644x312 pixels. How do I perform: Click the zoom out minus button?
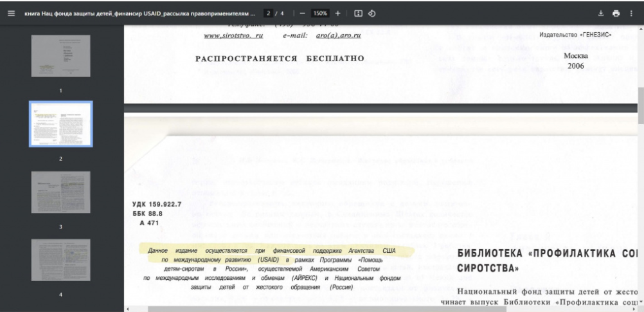(303, 13)
